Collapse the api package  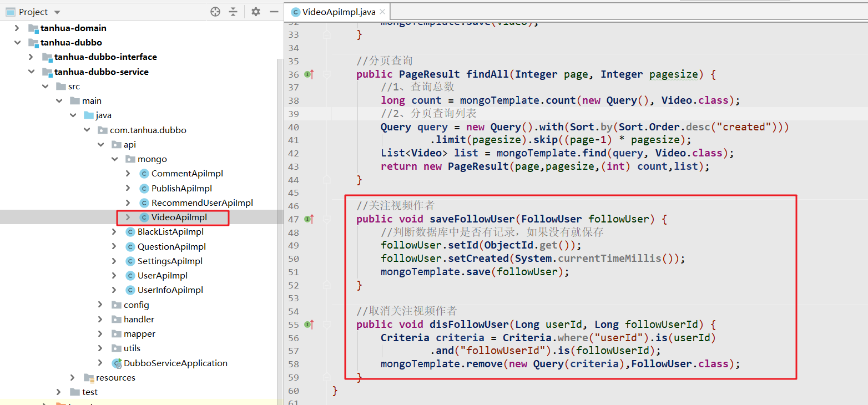(100, 144)
